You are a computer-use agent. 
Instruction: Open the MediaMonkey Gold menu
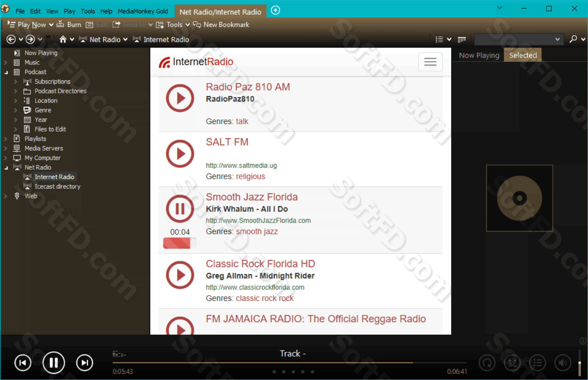pyautogui.click(x=143, y=11)
